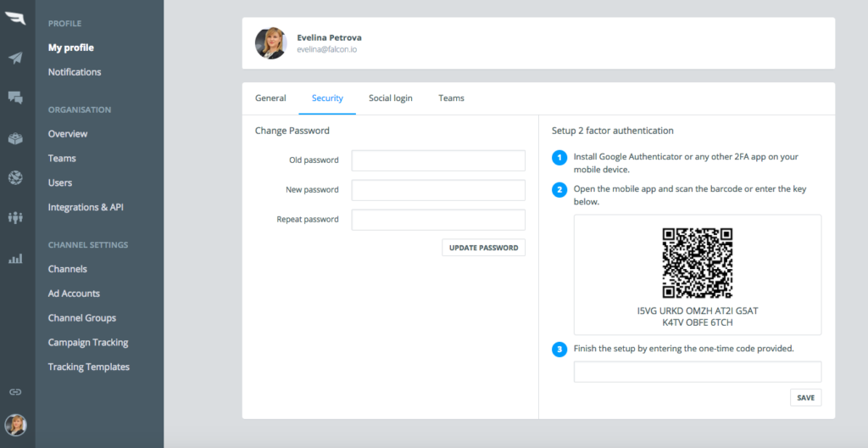Open Ad Accounts

pyautogui.click(x=75, y=294)
